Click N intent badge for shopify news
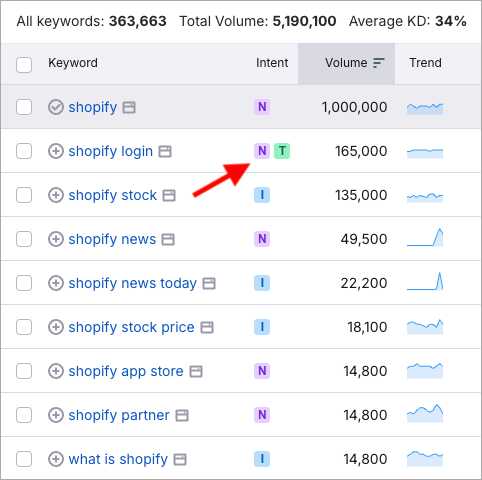Viewport: 482px width, 480px height. pos(262,239)
